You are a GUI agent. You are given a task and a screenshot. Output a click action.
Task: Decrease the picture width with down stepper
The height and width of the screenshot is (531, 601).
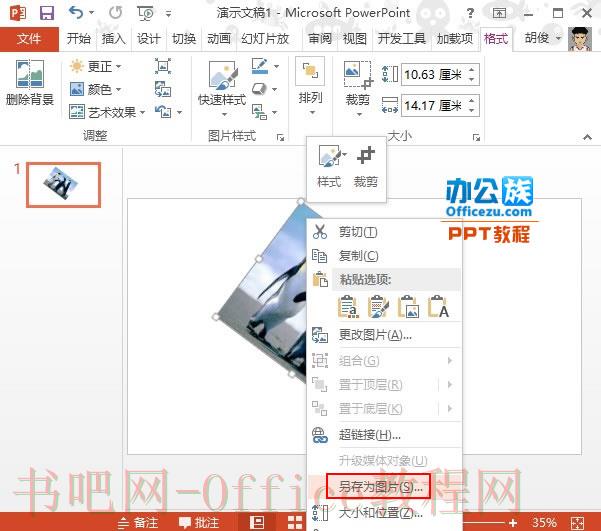[472, 110]
